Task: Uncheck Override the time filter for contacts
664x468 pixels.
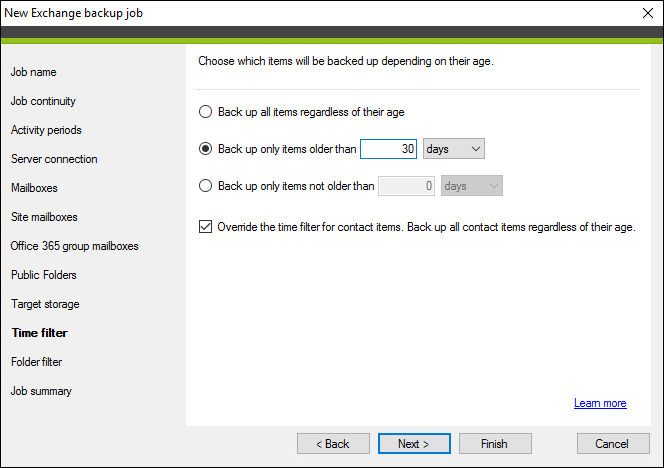Action: point(205,227)
